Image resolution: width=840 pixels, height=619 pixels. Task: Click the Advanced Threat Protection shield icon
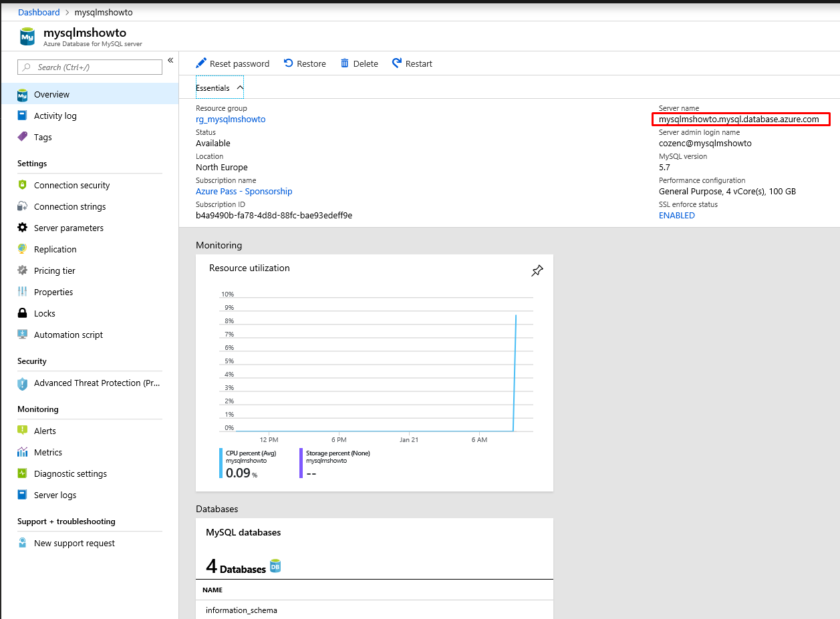(23, 383)
